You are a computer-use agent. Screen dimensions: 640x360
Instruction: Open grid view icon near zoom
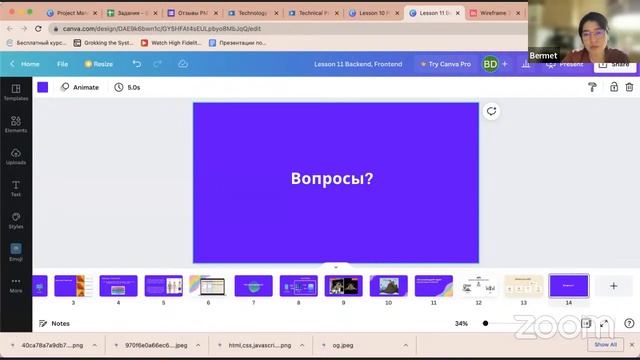[x=586, y=323]
